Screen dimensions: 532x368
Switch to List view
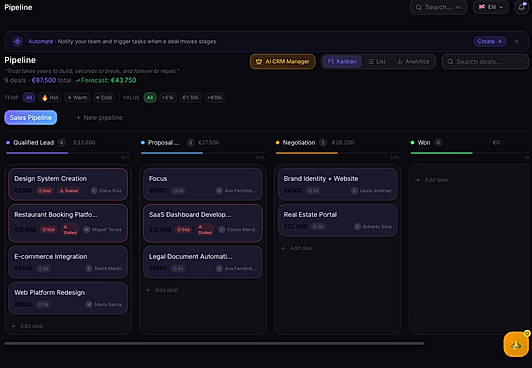[377, 61]
